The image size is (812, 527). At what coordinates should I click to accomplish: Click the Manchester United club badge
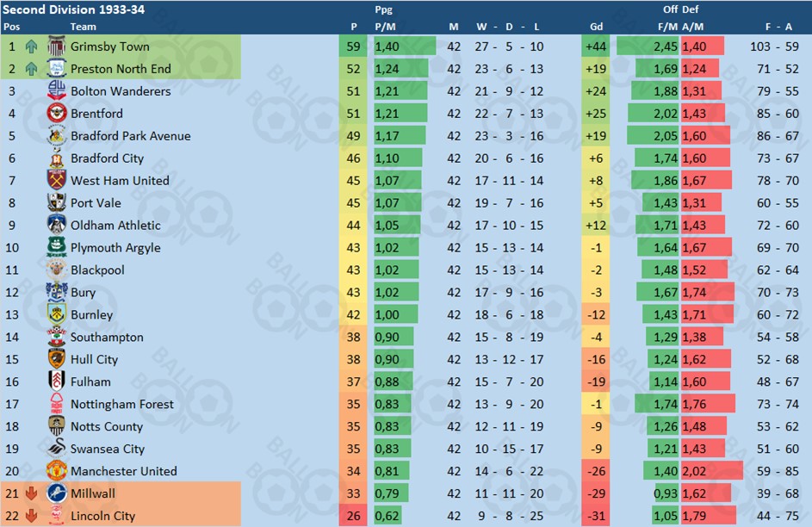pyautogui.click(x=57, y=471)
